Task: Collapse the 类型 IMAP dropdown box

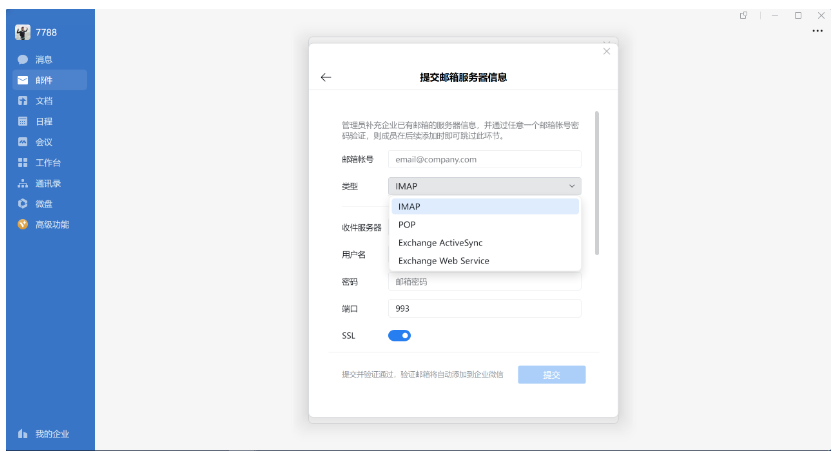Action: 484,186
